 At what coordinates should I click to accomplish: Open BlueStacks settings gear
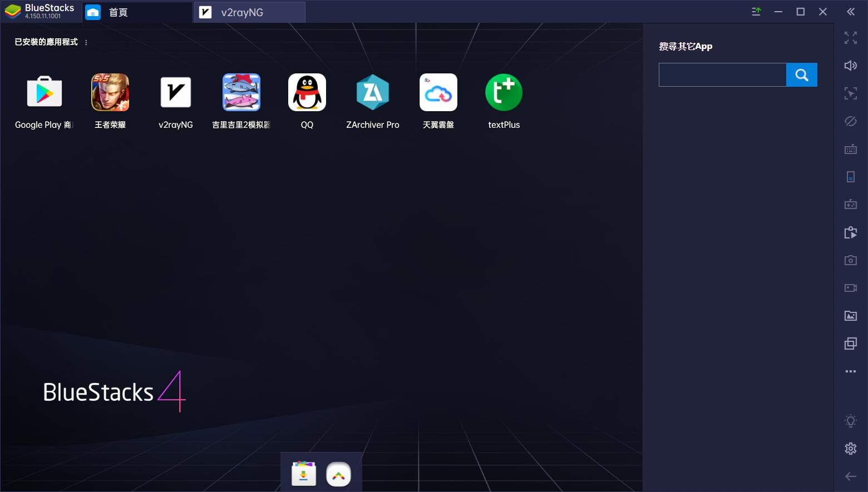851,449
